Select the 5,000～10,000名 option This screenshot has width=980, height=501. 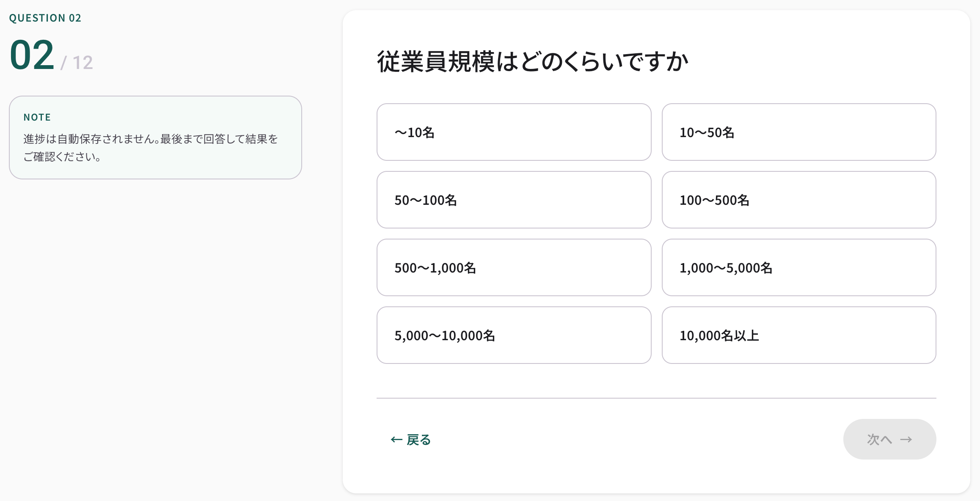514,335
